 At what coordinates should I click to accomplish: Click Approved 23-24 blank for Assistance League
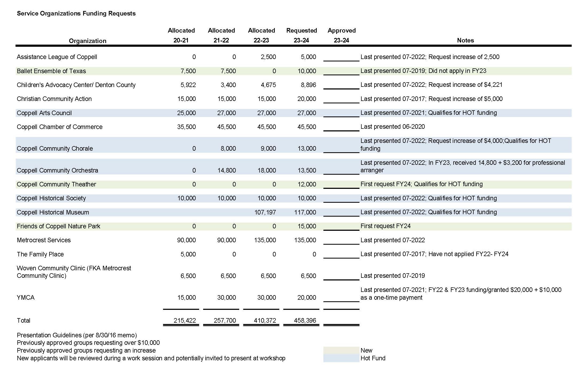click(341, 57)
